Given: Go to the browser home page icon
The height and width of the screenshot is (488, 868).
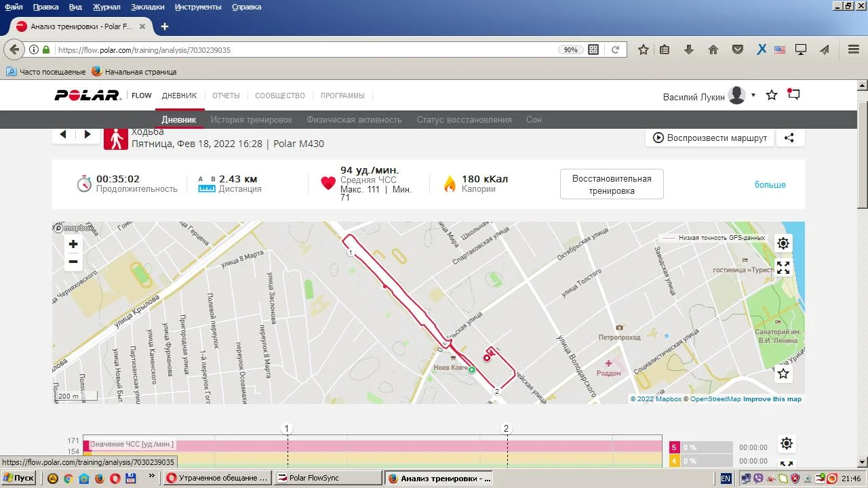Looking at the screenshot, I should (x=713, y=49).
